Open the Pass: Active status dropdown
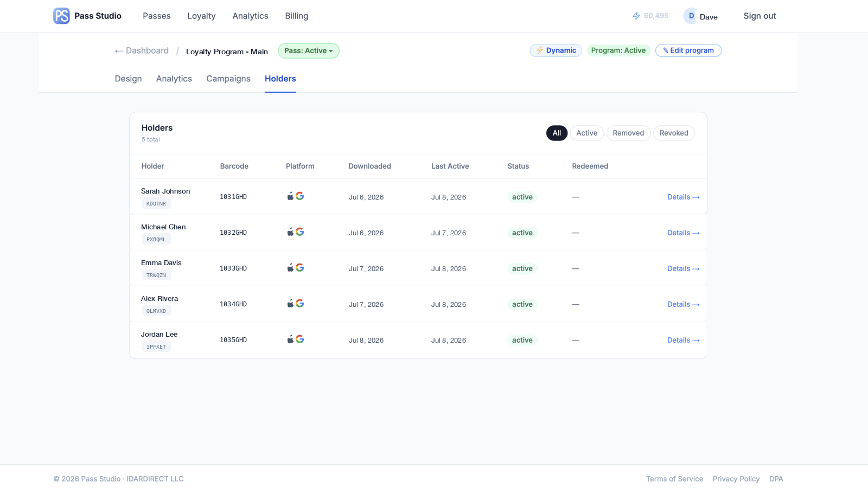 click(x=309, y=51)
